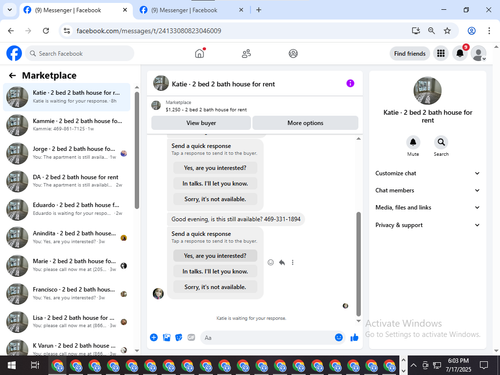The image size is (500, 375).
Task: Choose a sticker from composer icons
Action: tap(179, 337)
